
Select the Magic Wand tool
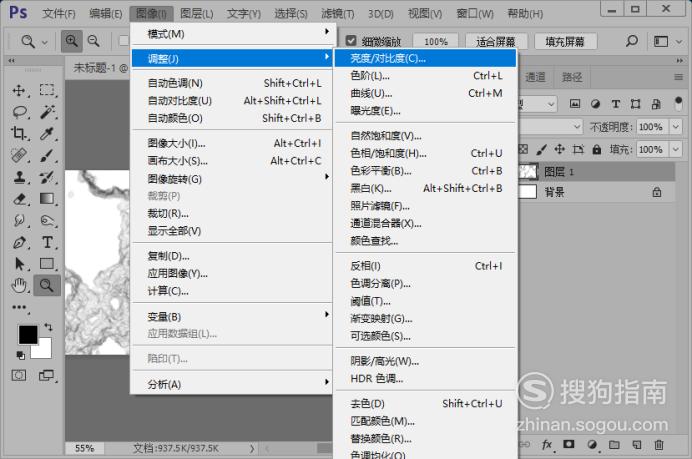(47, 112)
